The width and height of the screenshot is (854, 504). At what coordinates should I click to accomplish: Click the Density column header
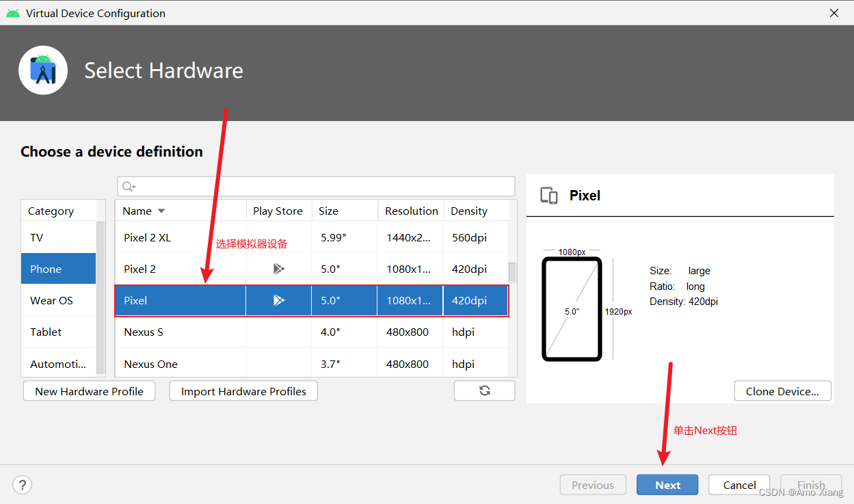476,211
